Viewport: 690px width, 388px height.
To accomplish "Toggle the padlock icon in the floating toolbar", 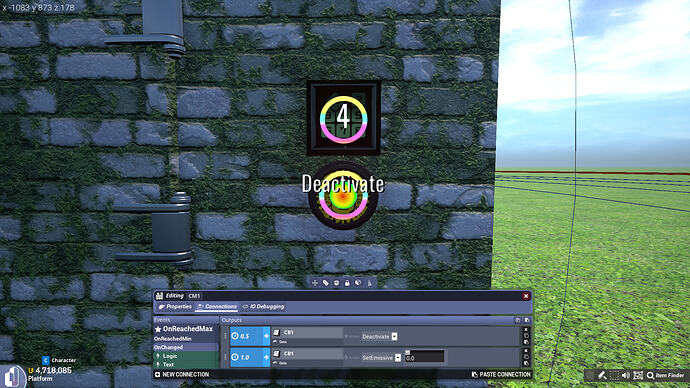I will (347, 283).
